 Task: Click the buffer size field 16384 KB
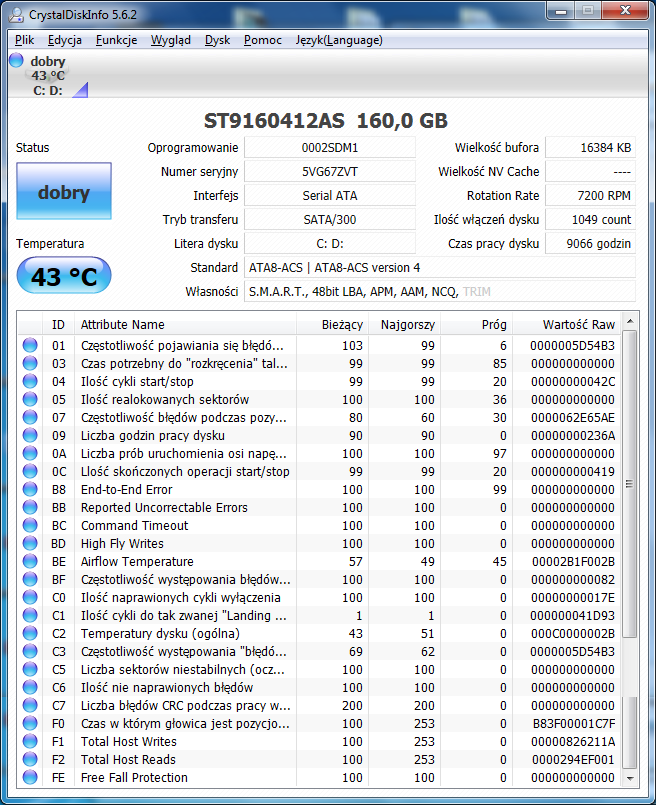click(590, 147)
